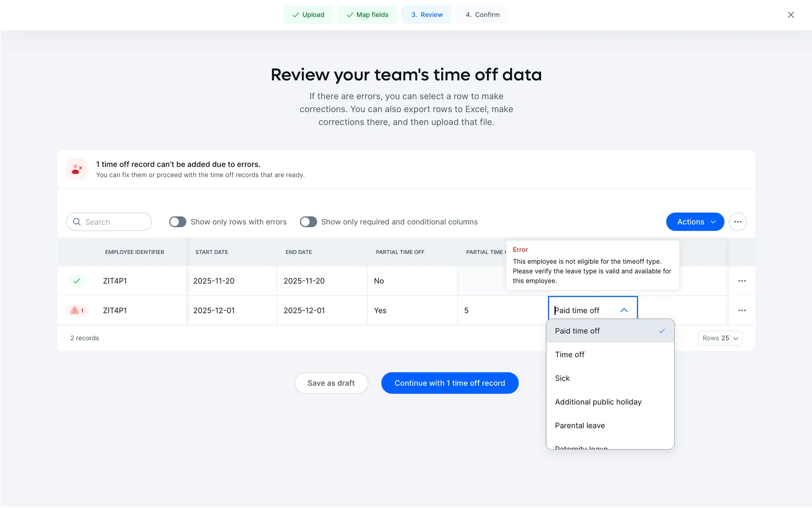
Task: Click Save as draft button
Action: (x=331, y=383)
